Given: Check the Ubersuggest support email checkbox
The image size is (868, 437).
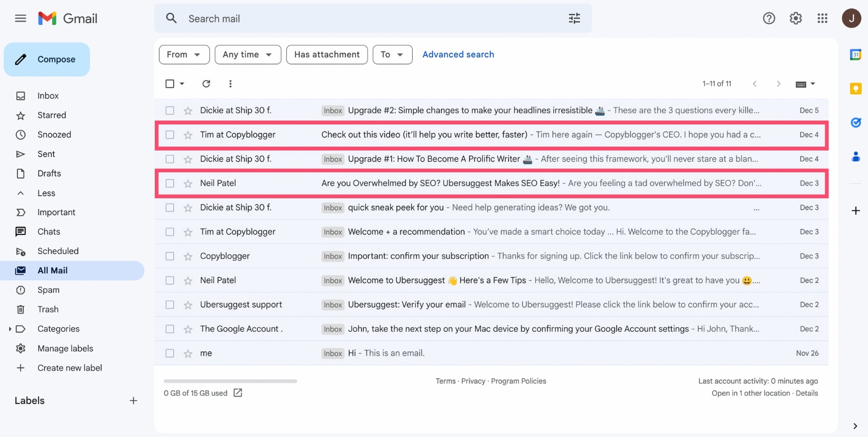Looking at the screenshot, I should pyautogui.click(x=170, y=305).
